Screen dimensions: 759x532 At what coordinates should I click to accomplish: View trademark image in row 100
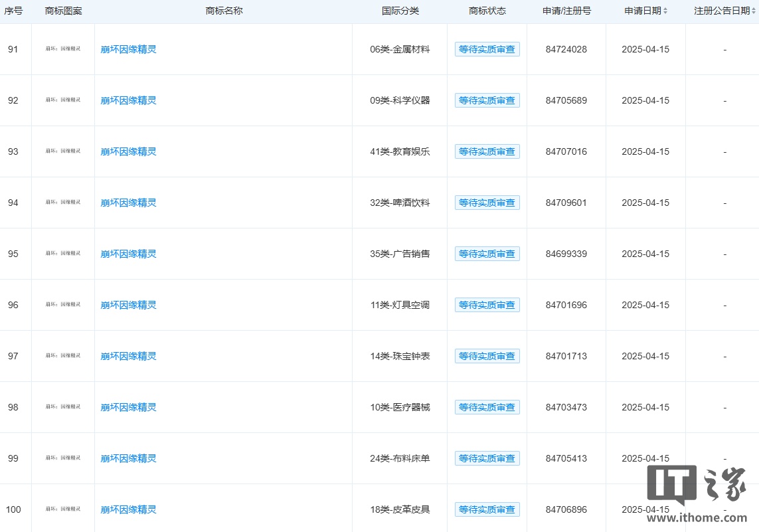point(63,509)
